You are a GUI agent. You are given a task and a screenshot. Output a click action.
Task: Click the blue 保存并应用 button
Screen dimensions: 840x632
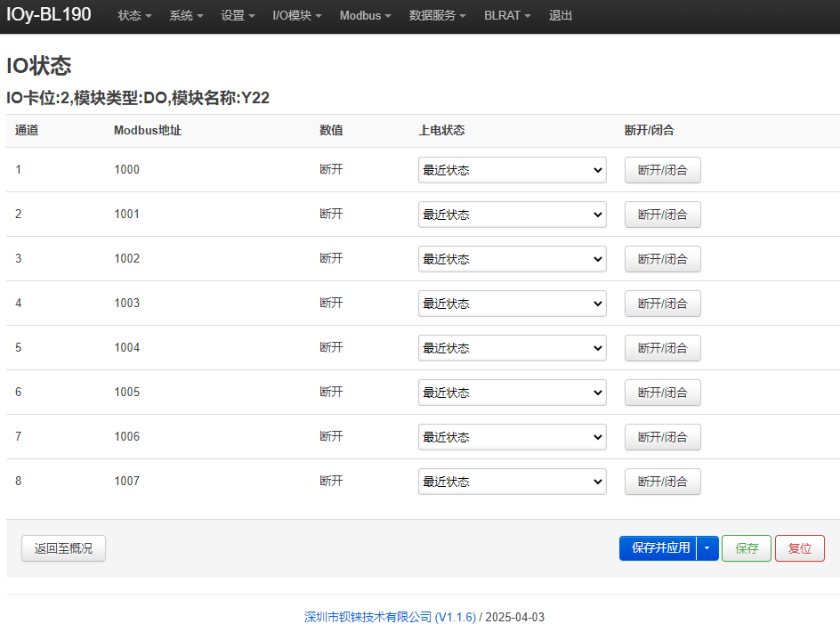tap(658, 547)
